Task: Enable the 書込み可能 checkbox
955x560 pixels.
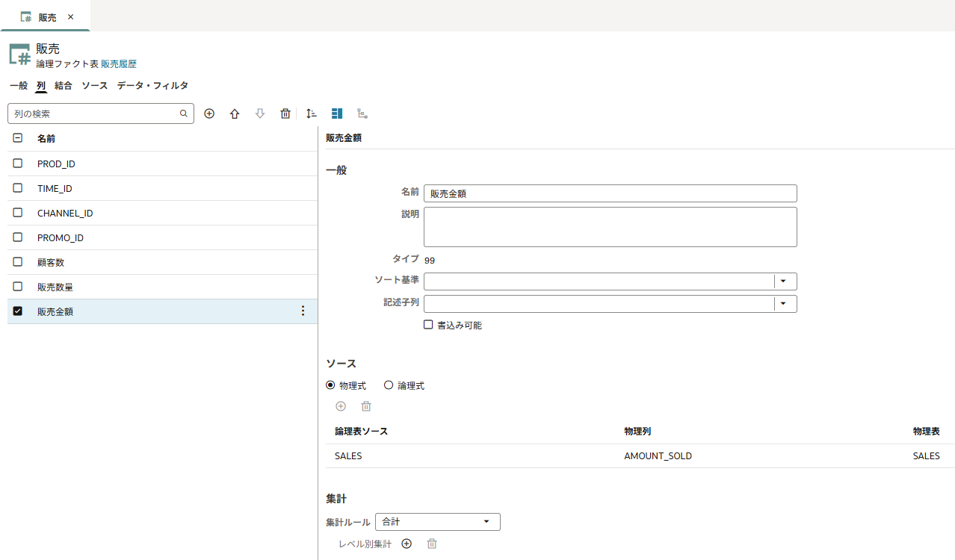Action: point(428,325)
